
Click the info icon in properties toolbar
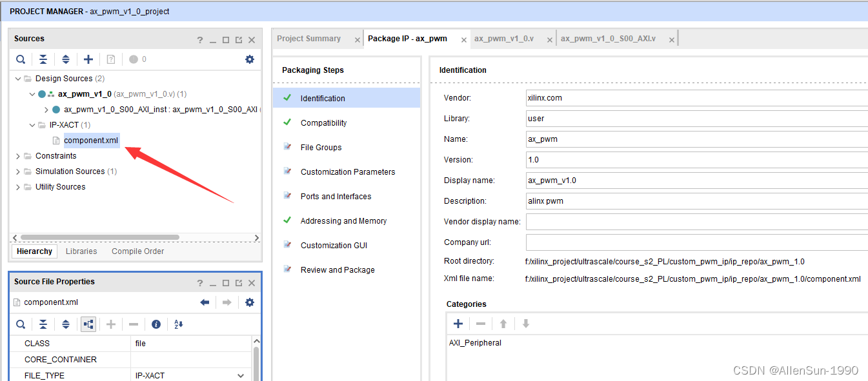(x=156, y=324)
